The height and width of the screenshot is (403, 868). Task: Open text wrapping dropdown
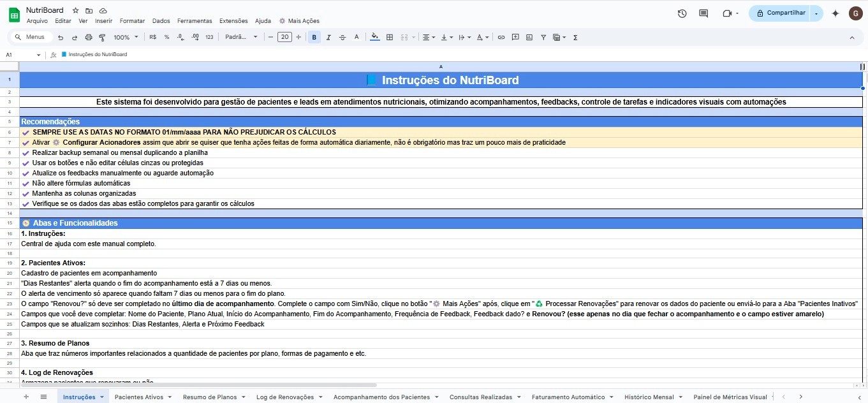pos(464,38)
